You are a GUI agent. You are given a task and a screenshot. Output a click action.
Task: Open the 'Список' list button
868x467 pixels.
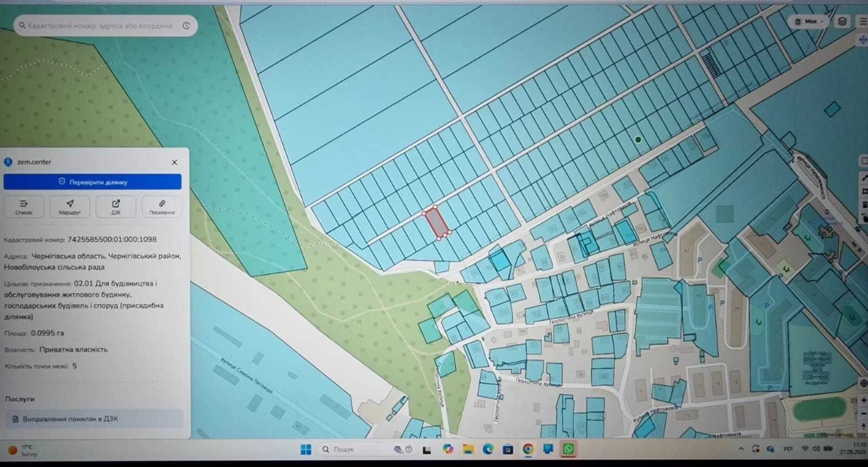(x=24, y=207)
